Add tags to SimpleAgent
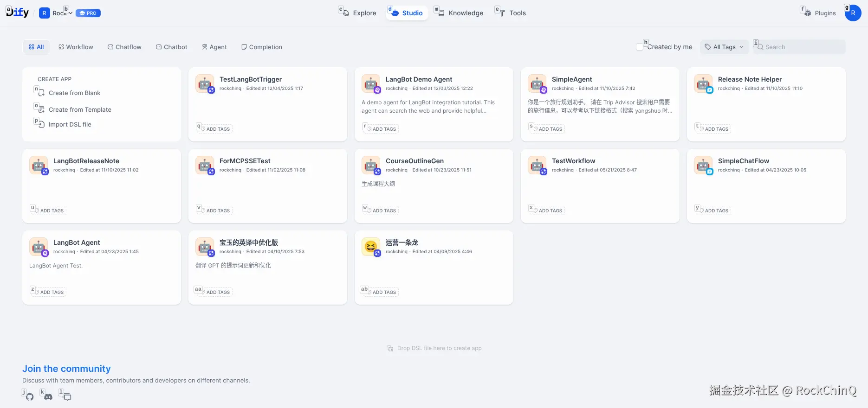868x408 pixels. click(547, 129)
